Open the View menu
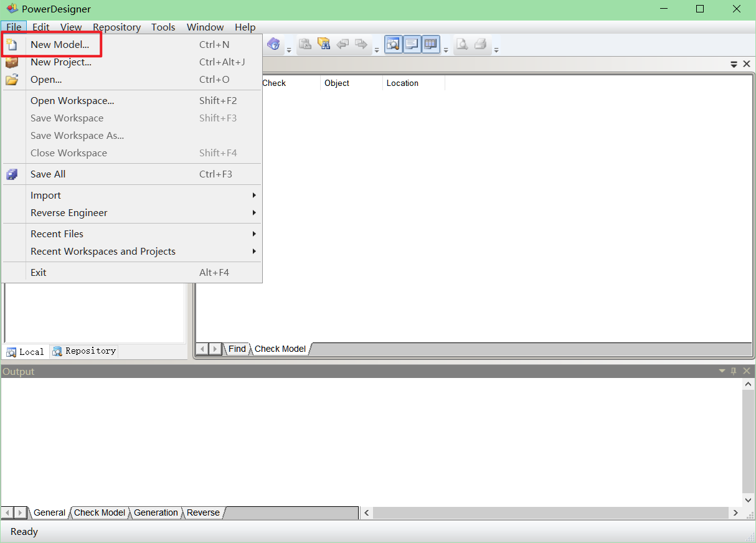 pos(71,27)
